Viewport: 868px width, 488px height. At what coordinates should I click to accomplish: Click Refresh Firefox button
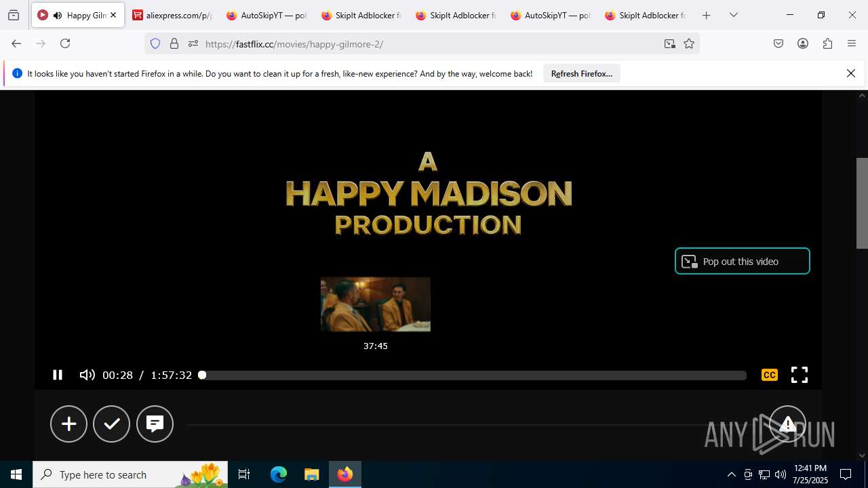point(582,73)
